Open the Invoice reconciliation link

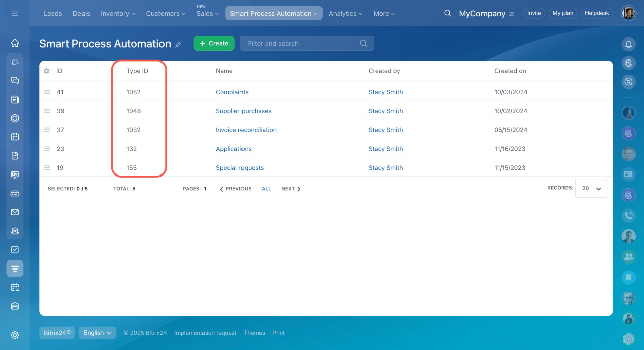pyautogui.click(x=246, y=130)
